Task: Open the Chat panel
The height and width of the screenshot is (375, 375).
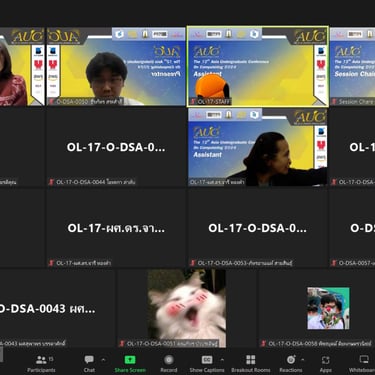Action: pyautogui.click(x=89, y=363)
